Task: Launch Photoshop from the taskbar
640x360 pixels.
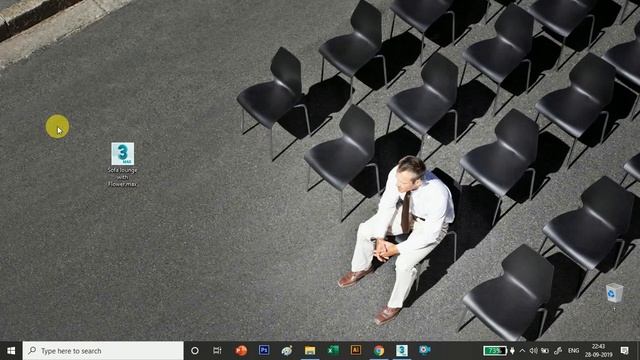Action: tap(264, 350)
